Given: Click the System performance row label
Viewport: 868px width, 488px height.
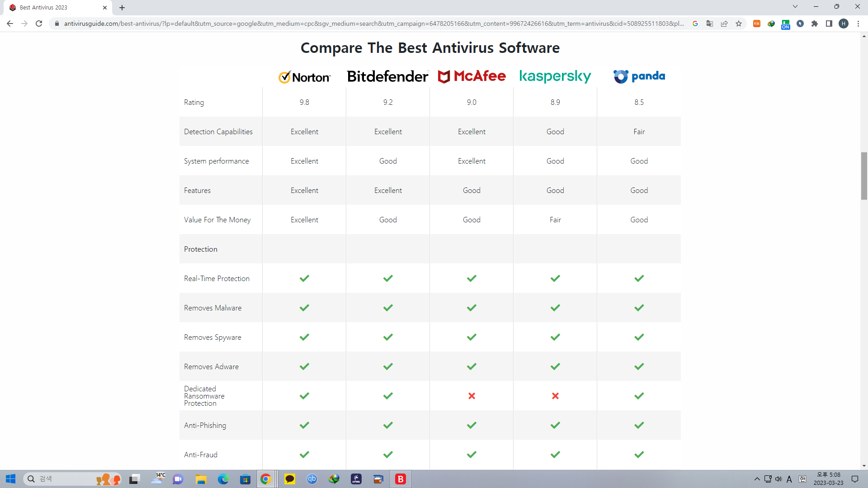Looking at the screenshot, I should [x=216, y=161].
